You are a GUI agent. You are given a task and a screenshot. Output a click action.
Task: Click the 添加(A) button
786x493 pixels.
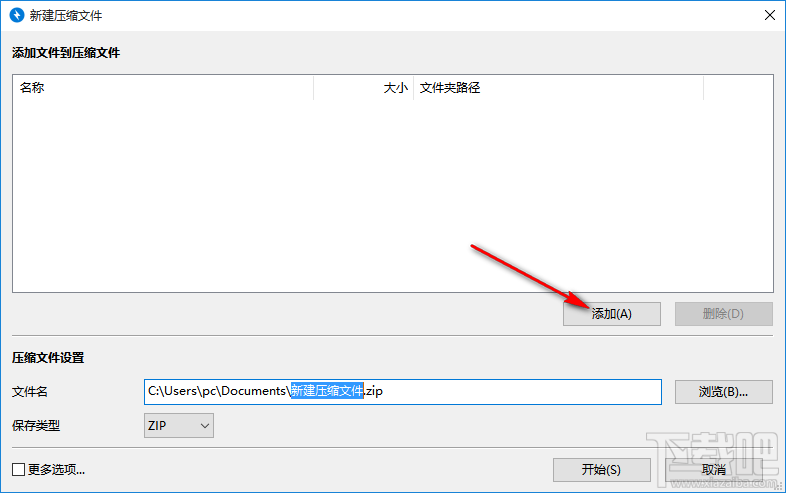[x=612, y=314]
